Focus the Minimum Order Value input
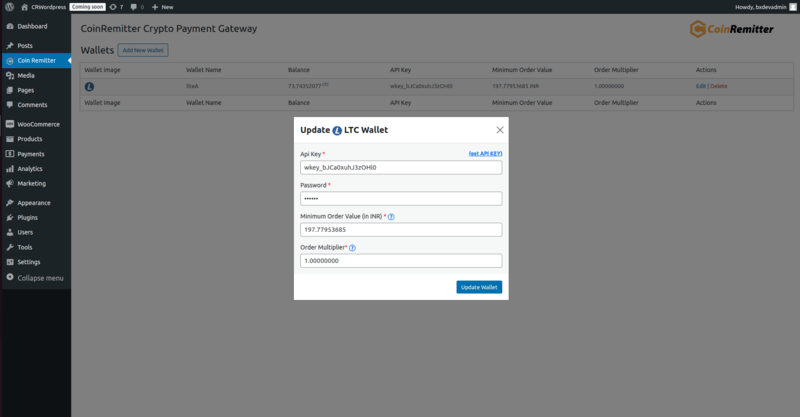This screenshot has height=417, width=800. click(x=401, y=230)
